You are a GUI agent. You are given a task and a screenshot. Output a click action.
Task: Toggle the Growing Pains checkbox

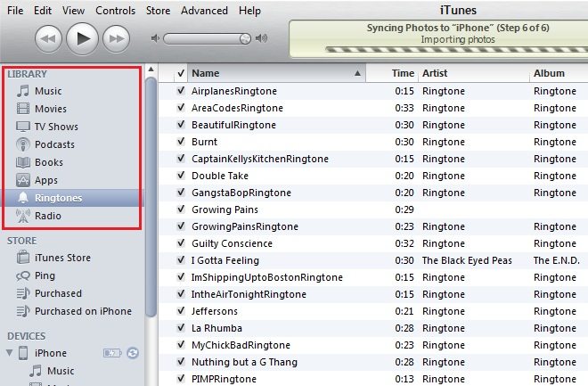tap(181, 209)
